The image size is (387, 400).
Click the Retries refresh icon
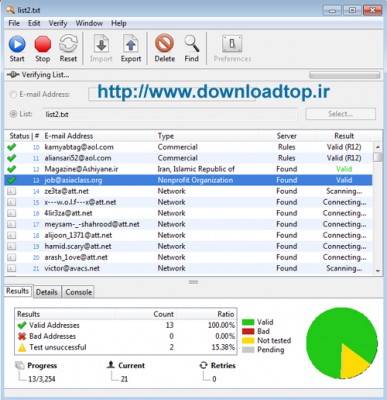(204, 365)
